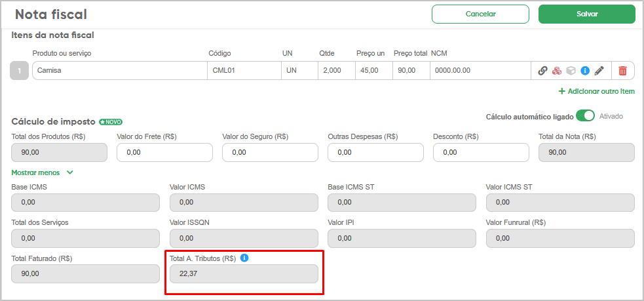Click the Ativado status label
Image resolution: width=644 pixels, height=301 pixels.
(611, 116)
